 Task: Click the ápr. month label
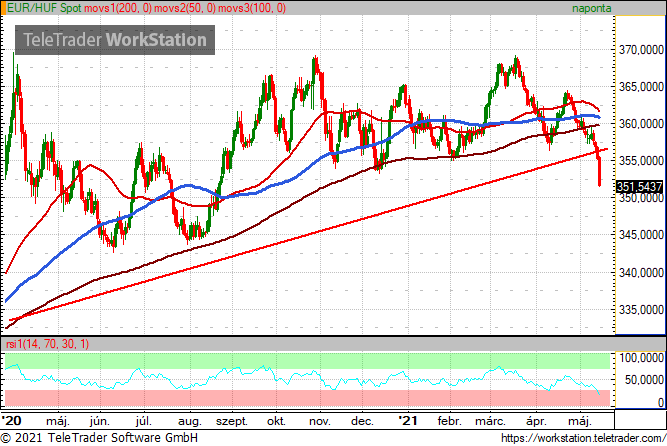536,422
